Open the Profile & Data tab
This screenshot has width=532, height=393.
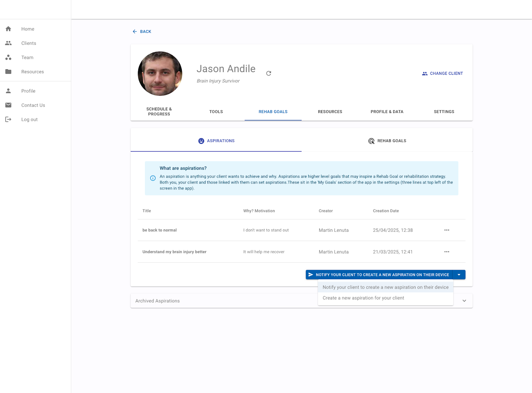[387, 112]
